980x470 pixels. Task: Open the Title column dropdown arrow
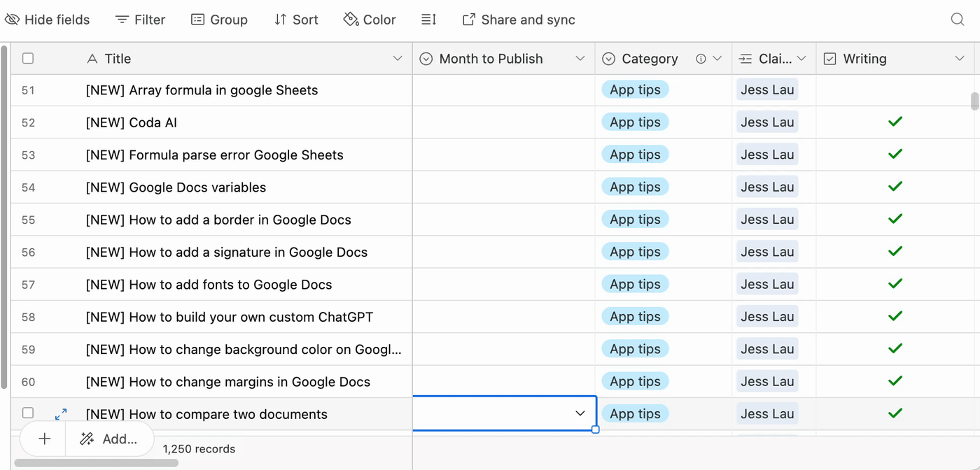click(x=398, y=59)
